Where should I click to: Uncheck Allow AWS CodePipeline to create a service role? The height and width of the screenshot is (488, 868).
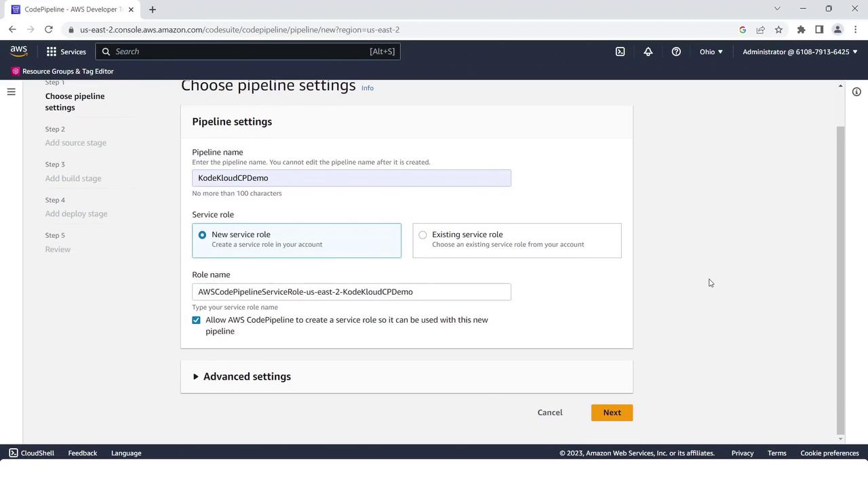click(x=196, y=320)
